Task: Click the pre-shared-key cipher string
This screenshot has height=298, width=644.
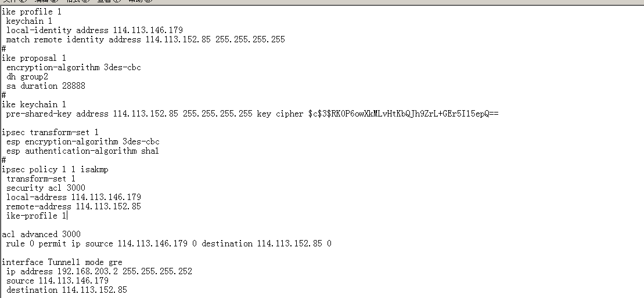Action: [x=403, y=114]
